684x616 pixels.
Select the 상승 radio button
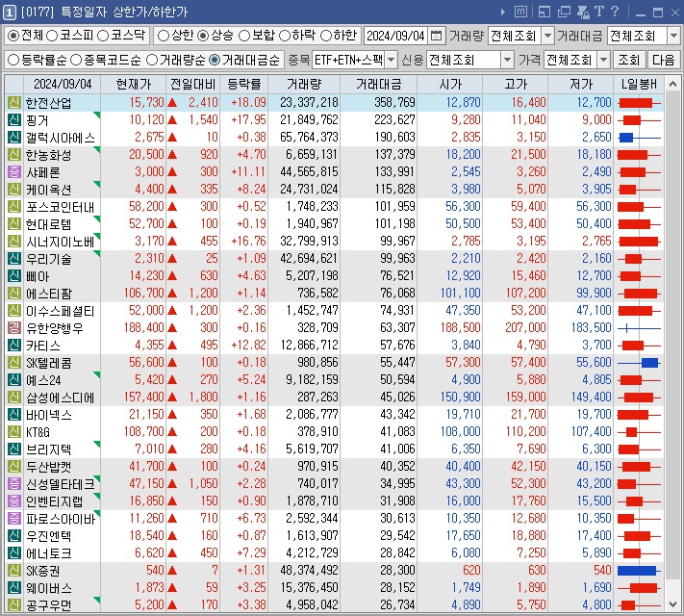coord(203,36)
